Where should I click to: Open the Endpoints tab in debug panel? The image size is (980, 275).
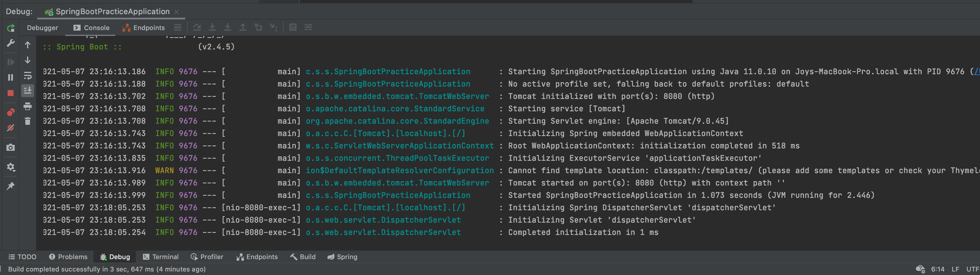pyautogui.click(x=144, y=28)
